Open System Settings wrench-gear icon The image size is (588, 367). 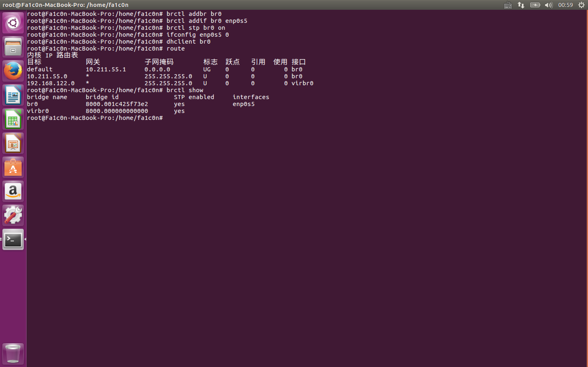(x=13, y=215)
